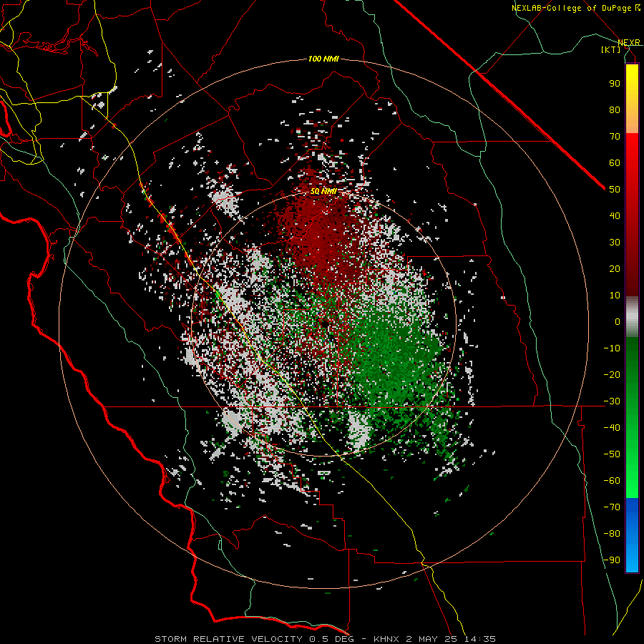Click the 'NEXLAB-College of DuPage' credit text
Viewport: 644px width, 644px height.
coord(571,8)
